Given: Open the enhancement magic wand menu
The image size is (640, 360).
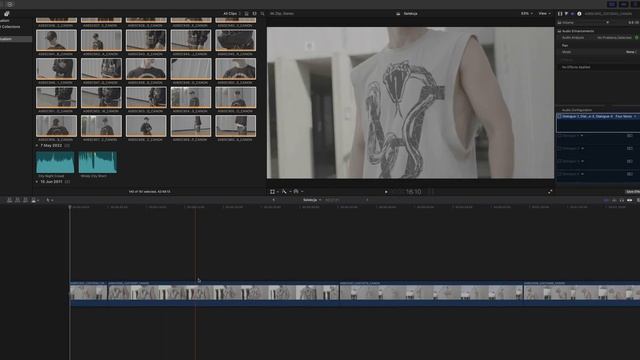Looking at the screenshot, I should pyautogui.click(x=286, y=191).
